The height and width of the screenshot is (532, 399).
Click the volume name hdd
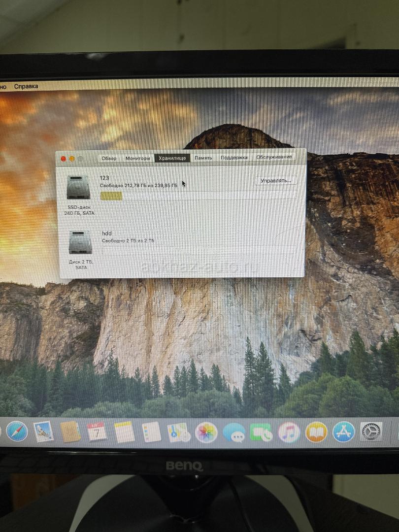point(107,233)
